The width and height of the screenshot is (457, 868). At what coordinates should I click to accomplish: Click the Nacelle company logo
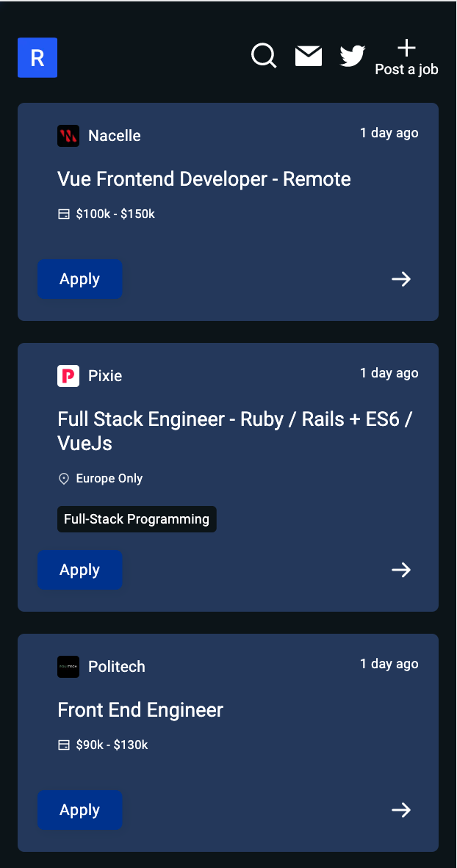pos(68,136)
